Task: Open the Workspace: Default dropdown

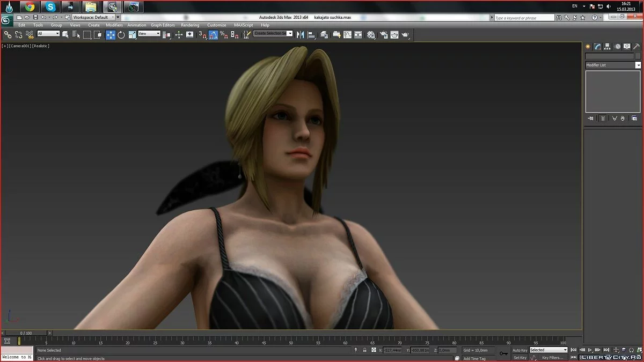Action: pyautogui.click(x=94, y=17)
